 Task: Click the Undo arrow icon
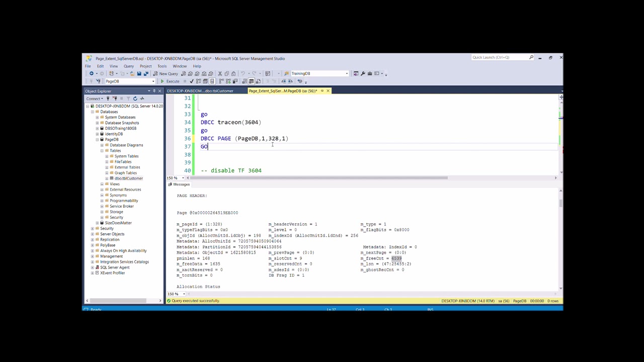coord(242,73)
